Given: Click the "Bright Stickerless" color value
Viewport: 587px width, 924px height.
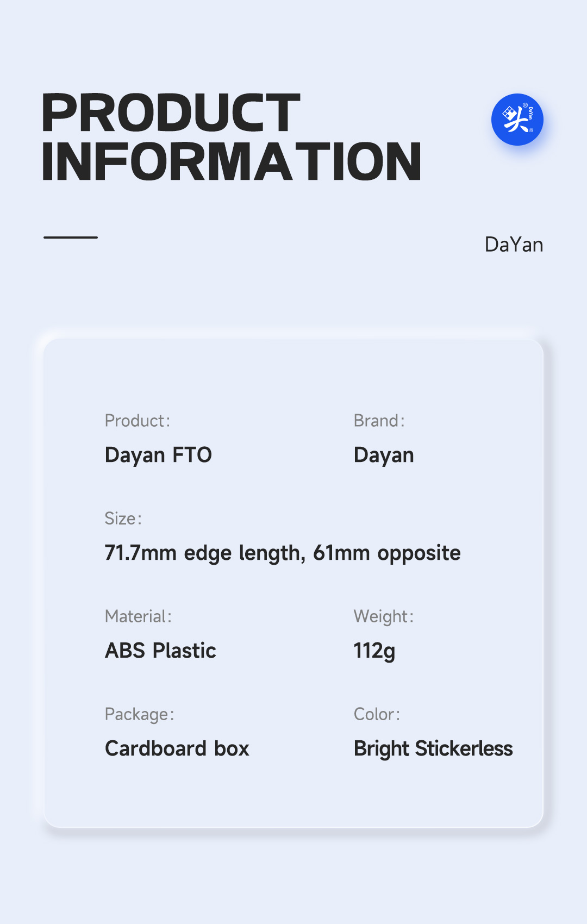Looking at the screenshot, I should click(x=433, y=748).
